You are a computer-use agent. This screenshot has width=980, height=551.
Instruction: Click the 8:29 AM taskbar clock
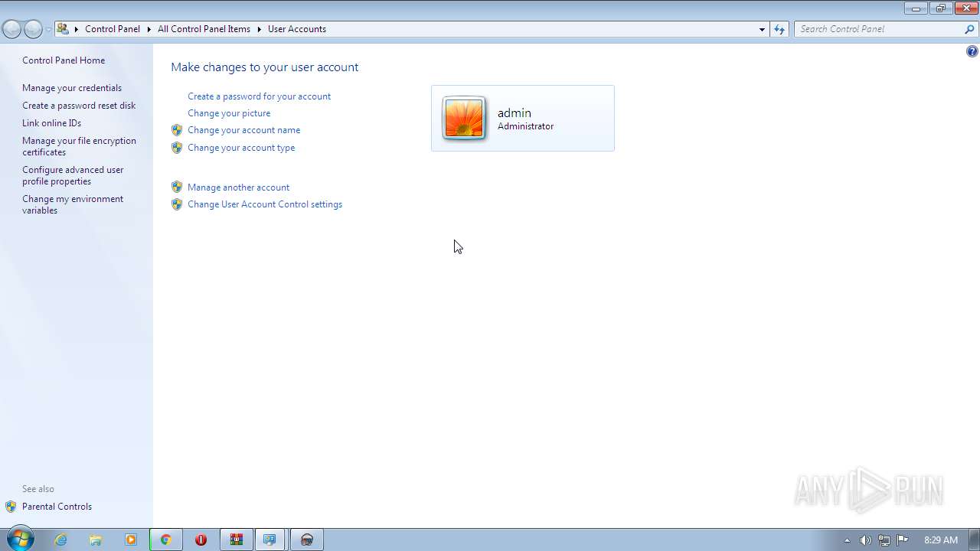940,540
